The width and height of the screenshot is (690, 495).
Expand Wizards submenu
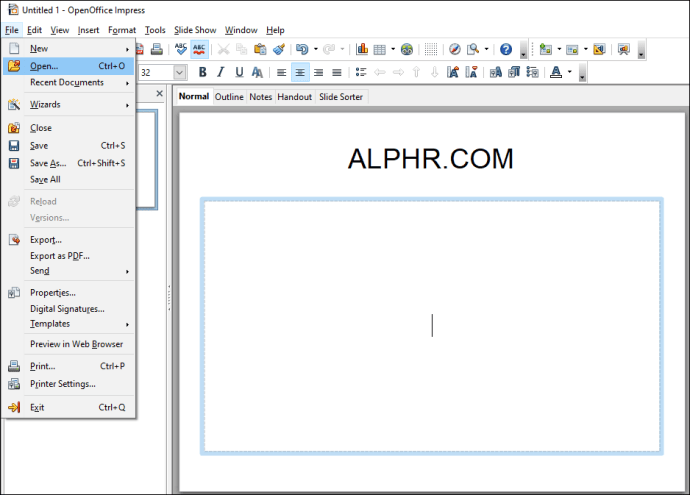click(68, 105)
